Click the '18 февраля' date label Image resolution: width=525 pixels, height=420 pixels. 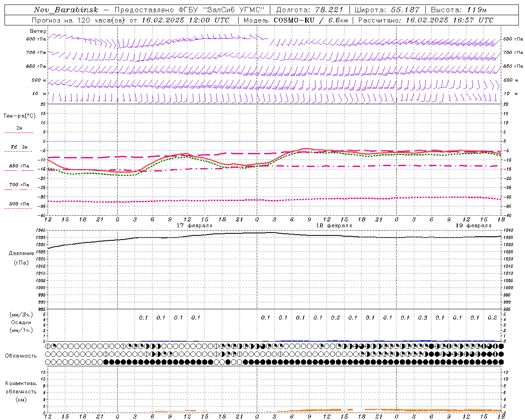point(334,226)
